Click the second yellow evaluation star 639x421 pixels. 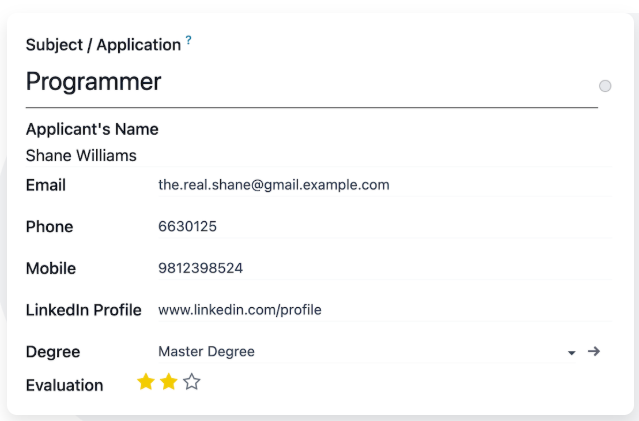click(169, 382)
